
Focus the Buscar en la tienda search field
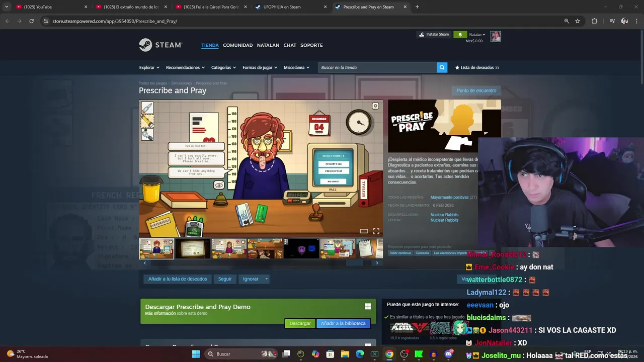click(x=377, y=67)
